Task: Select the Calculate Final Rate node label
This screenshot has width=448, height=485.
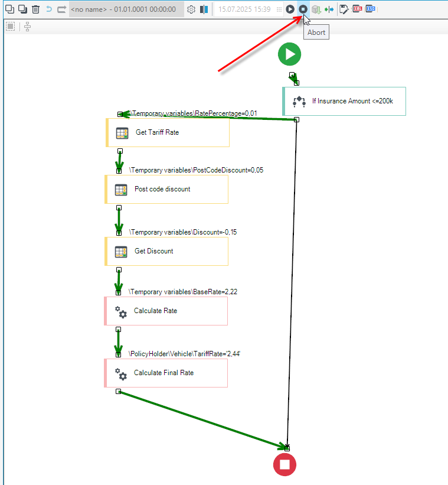Action: click(163, 372)
